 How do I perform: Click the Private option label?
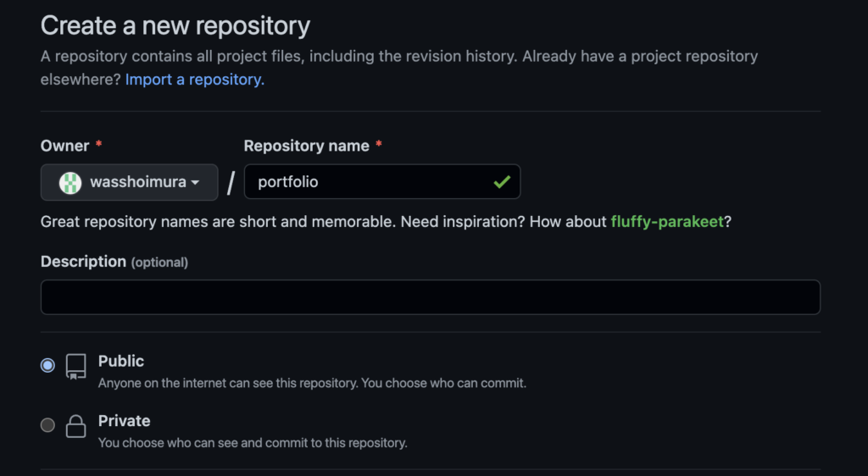pyautogui.click(x=124, y=421)
